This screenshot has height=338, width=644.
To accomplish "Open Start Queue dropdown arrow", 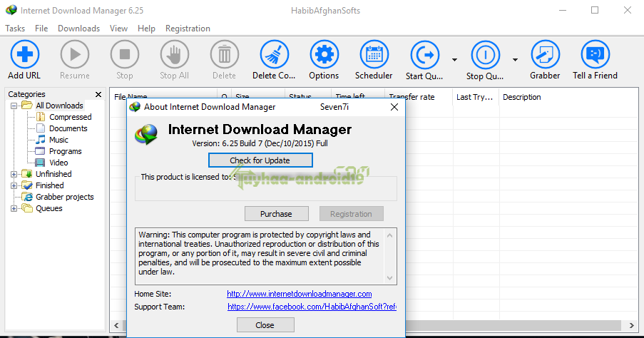I will point(454,60).
